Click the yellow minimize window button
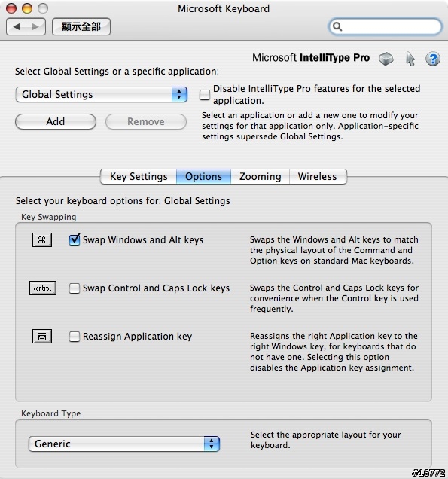Image resolution: width=448 pixels, height=479 pixels. [x=27, y=8]
